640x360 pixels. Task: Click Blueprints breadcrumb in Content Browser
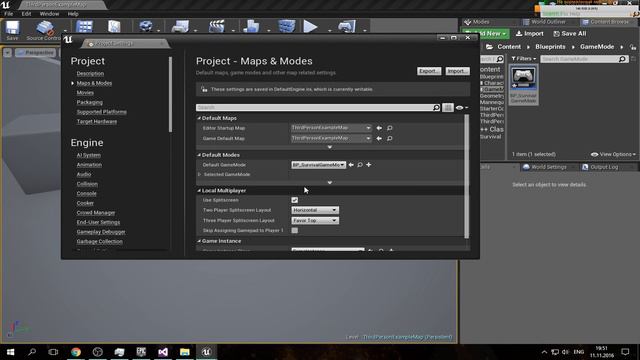coord(550,47)
